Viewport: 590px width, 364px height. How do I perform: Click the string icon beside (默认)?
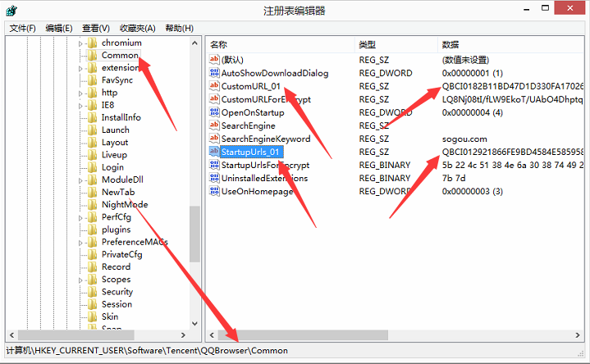point(214,59)
